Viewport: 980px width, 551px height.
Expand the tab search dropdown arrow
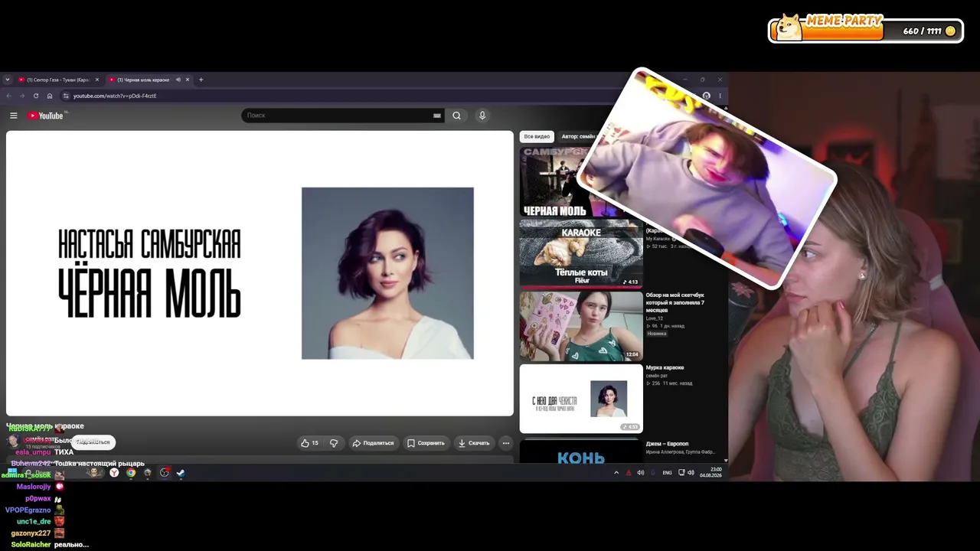tap(8, 80)
